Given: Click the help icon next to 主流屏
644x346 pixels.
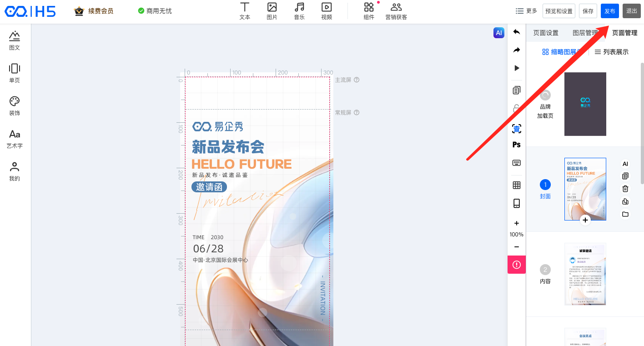Looking at the screenshot, I should (x=357, y=80).
